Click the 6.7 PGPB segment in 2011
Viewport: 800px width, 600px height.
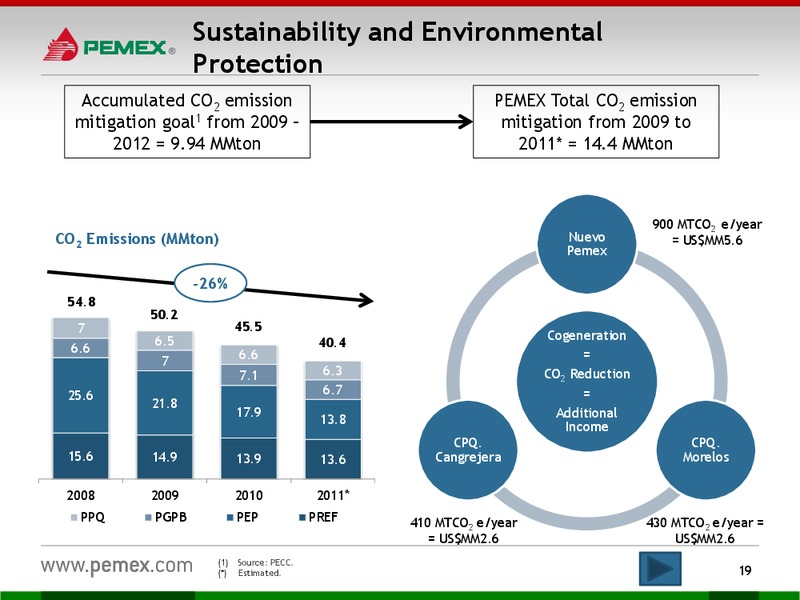pyautogui.click(x=333, y=390)
